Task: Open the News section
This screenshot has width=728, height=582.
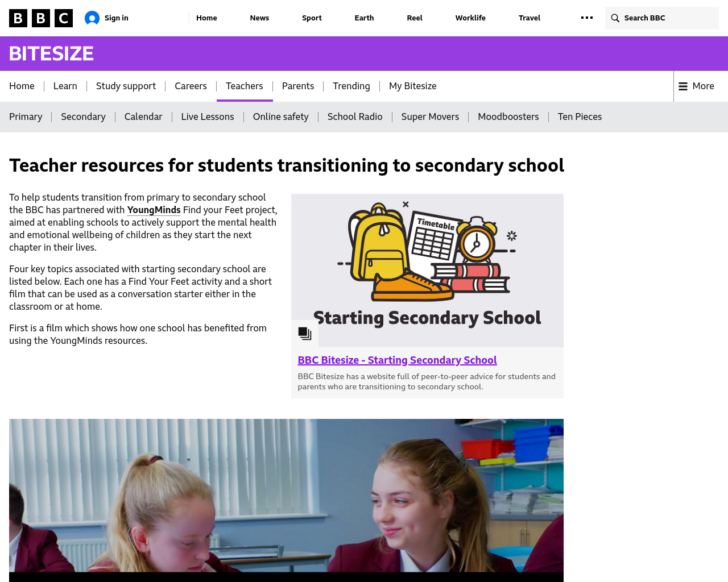Action: pos(259,18)
